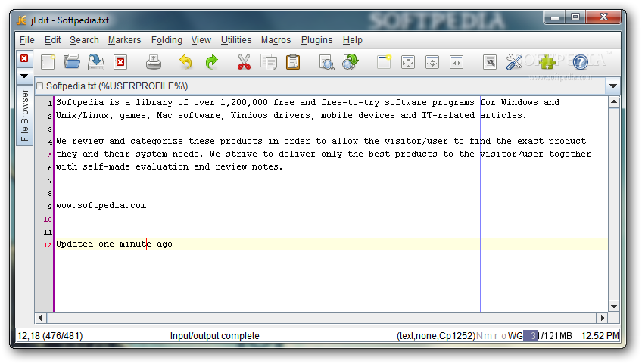Close buffer using toolbar red X icon
Viewport: 642px width, 364px height.
(120, 62)
